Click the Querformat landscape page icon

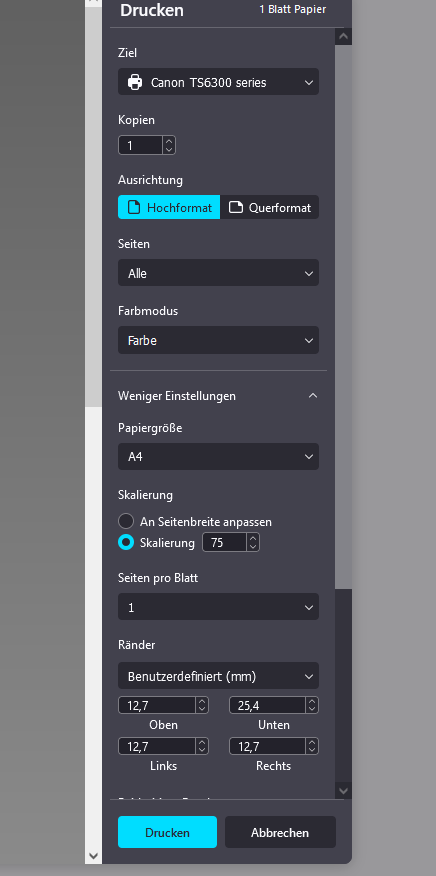236,207
